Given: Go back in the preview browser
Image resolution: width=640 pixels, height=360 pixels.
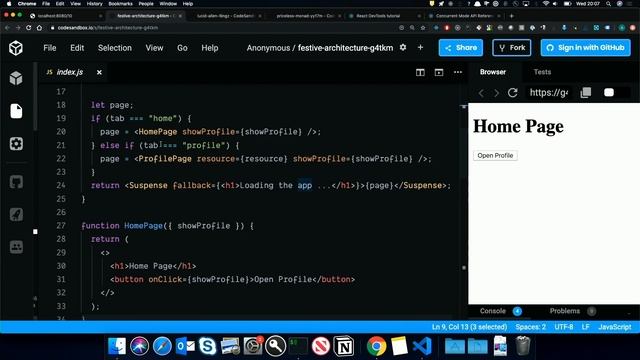Looking at the screenshot, I should pyautogui.click(x=481, y=93).
